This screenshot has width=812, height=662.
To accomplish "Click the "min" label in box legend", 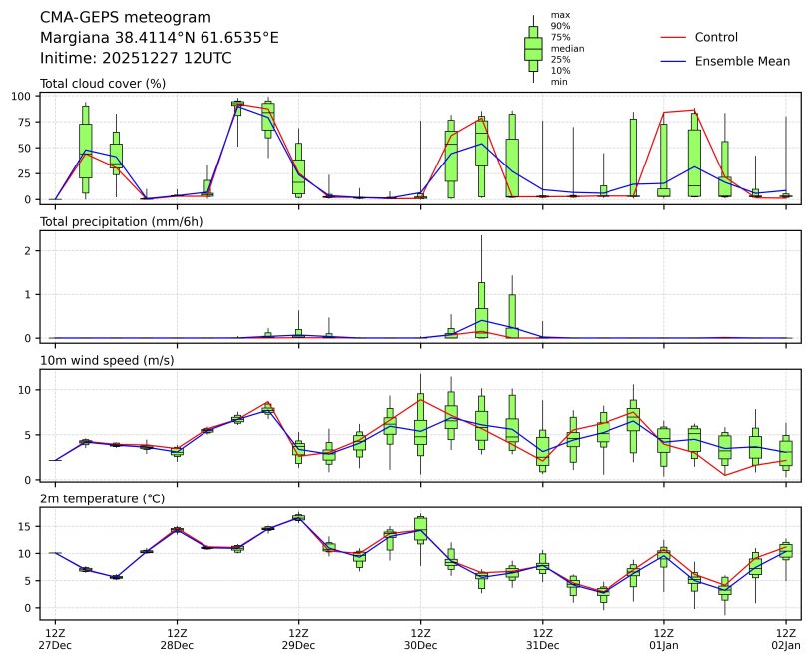I will tap(559, 82).
